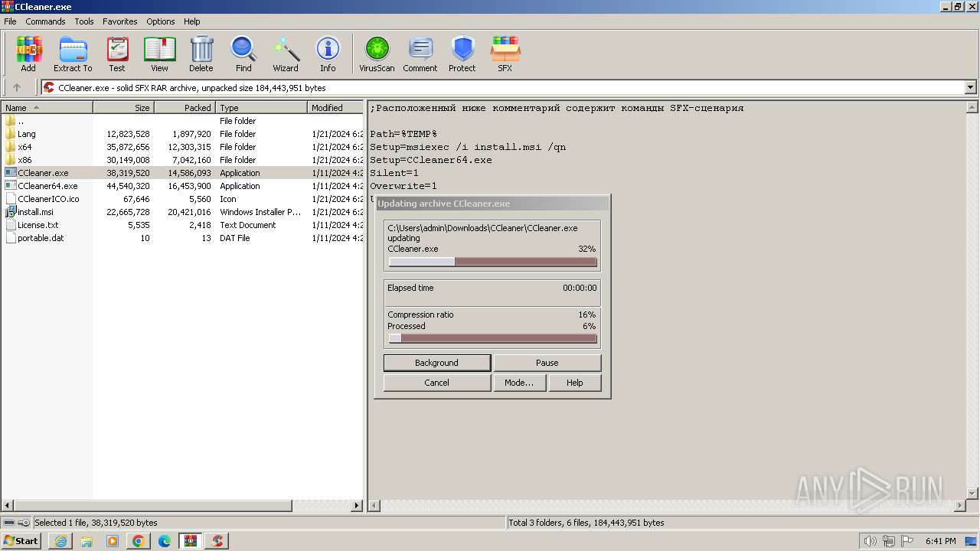The image size is (980, 551).
Task: Launch the Wizard wand icon
Action: (286, 54)
